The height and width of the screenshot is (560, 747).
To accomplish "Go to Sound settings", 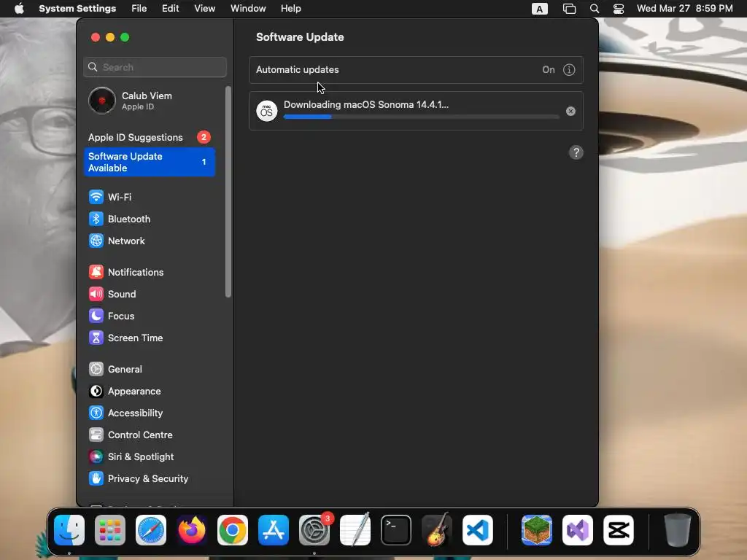I will tap(149, 295).
